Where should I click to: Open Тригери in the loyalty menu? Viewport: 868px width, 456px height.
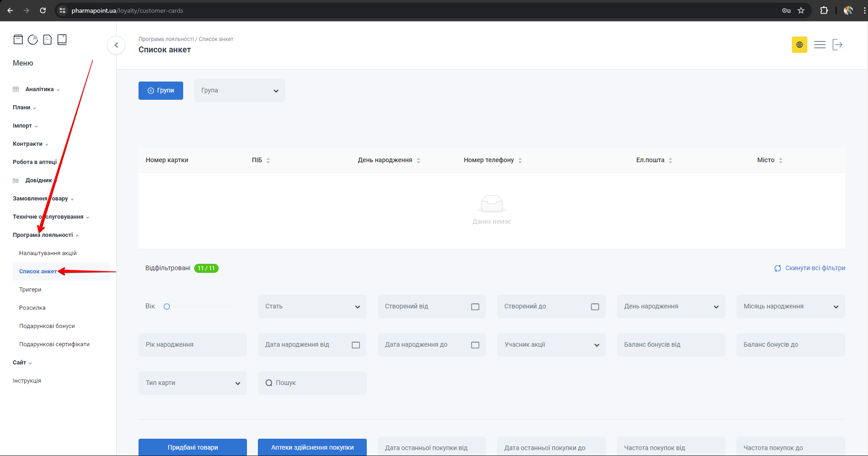pos(30,290)
